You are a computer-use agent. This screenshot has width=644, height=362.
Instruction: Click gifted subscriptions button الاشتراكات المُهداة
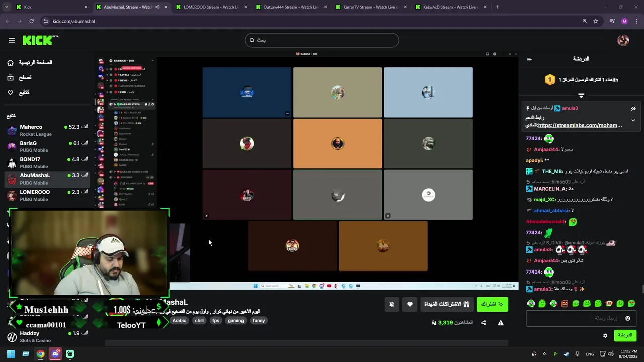(x=447, y=304)
